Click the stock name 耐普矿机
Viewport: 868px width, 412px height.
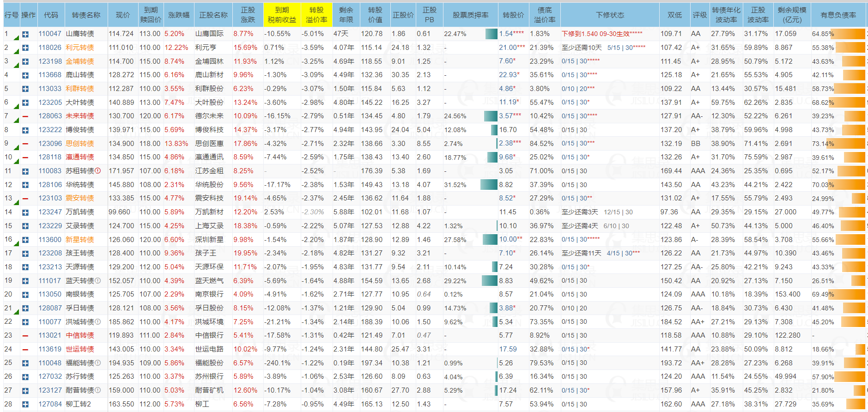click(x=209, y=391)
